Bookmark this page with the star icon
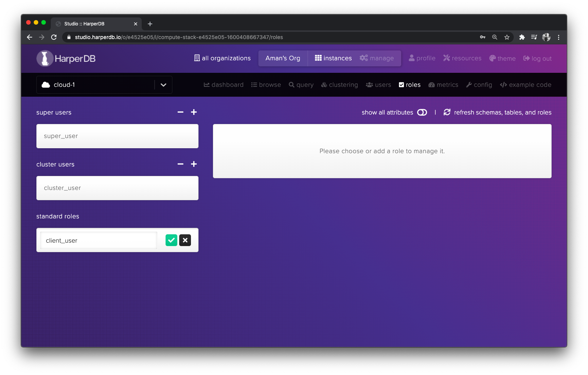588x375 pixels. [x=507, y=37]
